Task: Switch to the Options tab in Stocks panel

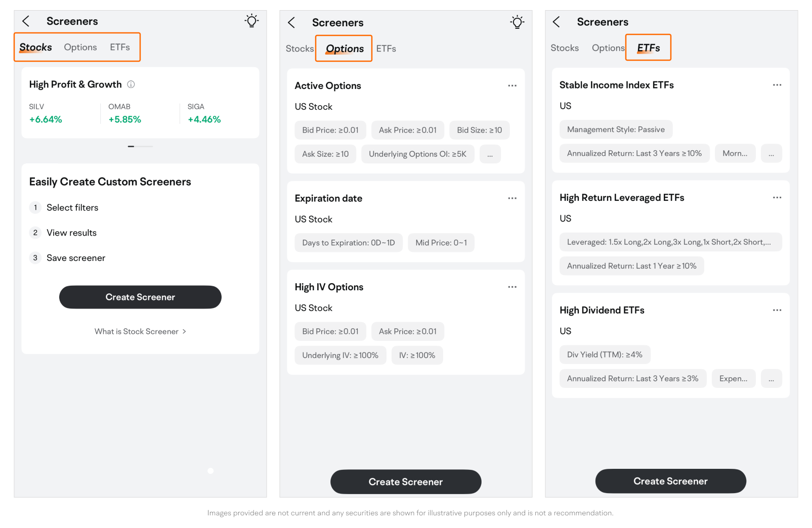Action: (x=80, y=48)
